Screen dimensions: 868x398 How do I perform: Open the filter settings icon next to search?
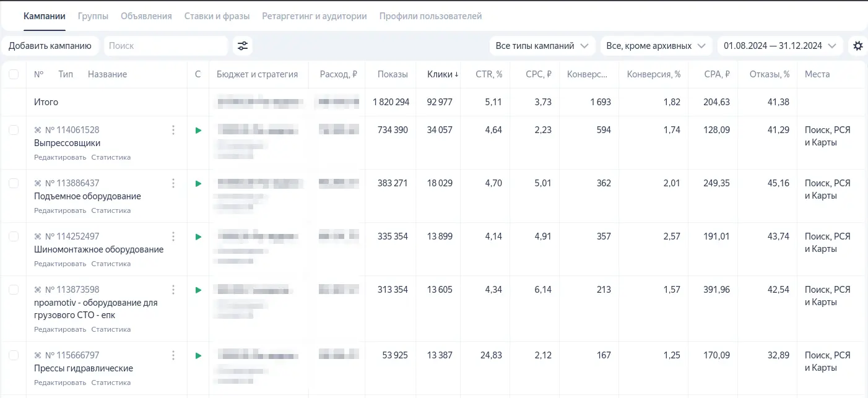[243, 46]
